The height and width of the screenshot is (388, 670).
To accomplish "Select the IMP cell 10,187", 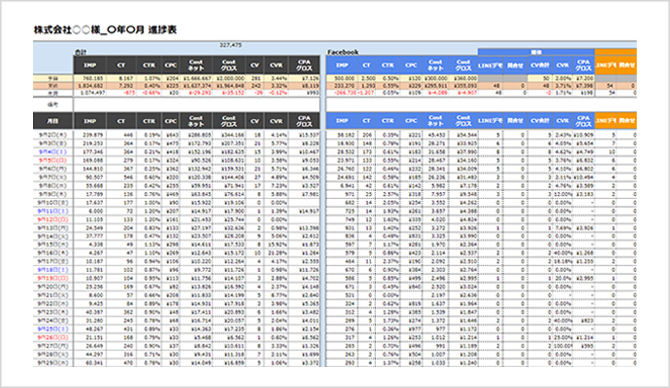I will point(90,262).
